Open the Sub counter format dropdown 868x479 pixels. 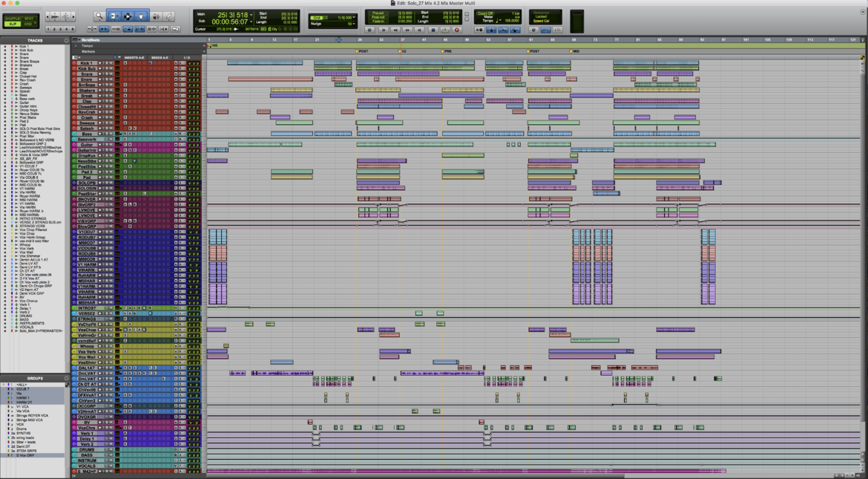coord(252,22)
